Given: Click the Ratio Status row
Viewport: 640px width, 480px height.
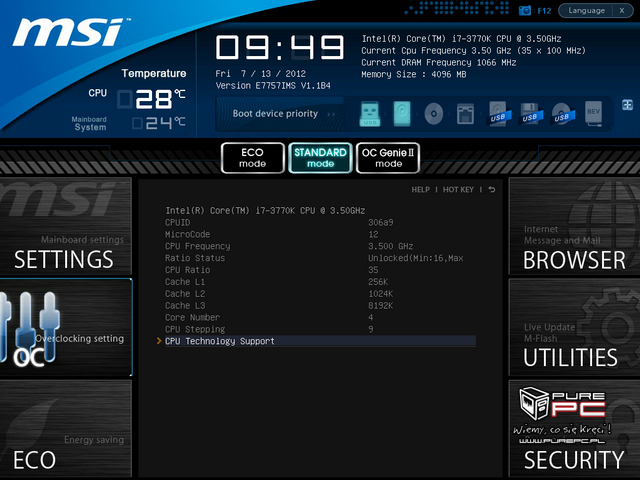Looking at the screenshot, I should (320, 258).
